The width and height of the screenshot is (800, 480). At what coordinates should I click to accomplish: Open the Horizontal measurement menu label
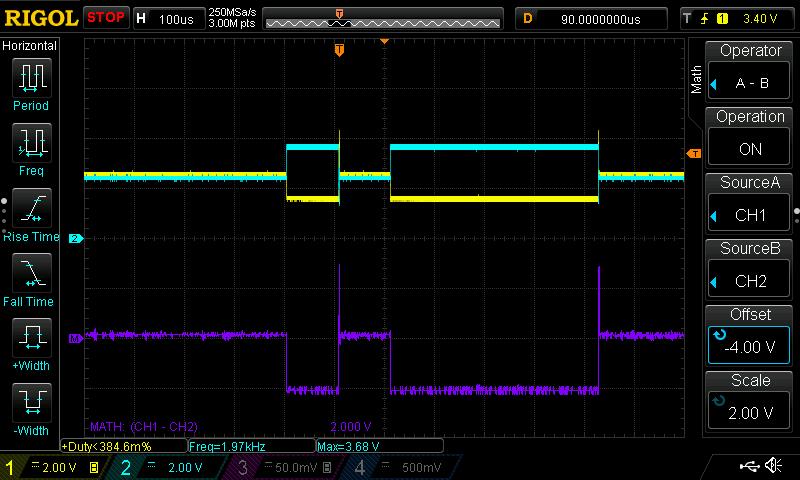(30, 46)
